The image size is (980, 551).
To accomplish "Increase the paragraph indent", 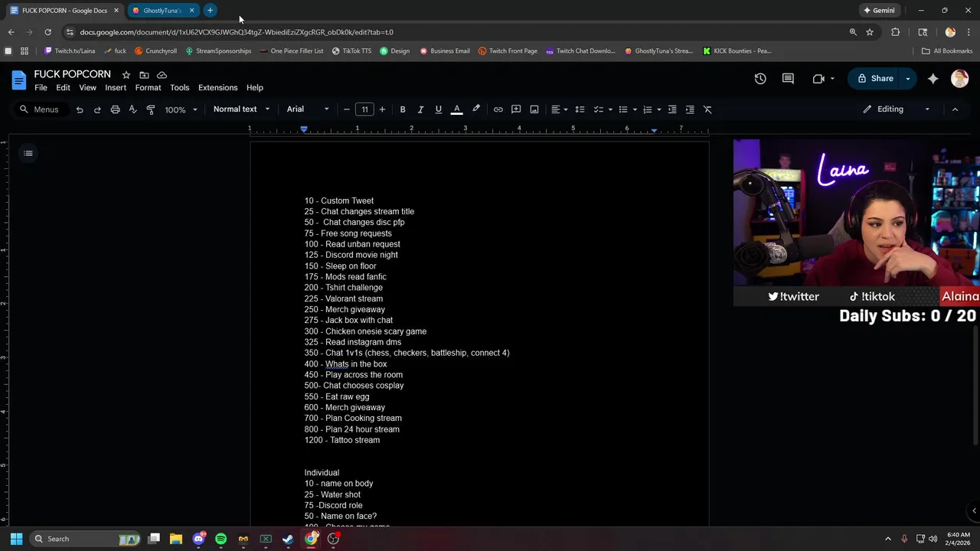I will (690, 109).
